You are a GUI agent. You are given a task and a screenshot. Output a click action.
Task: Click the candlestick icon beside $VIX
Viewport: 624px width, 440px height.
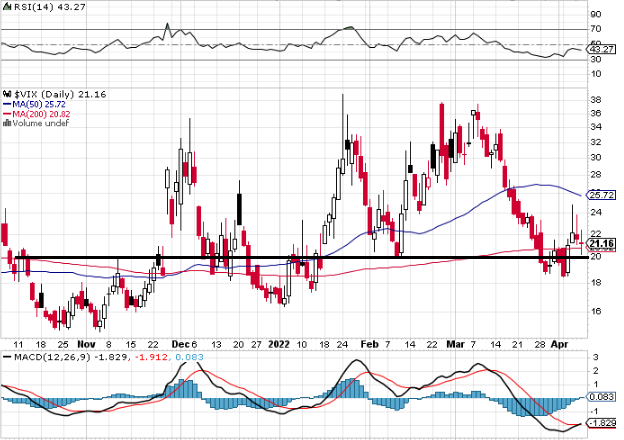coord(8,94)
